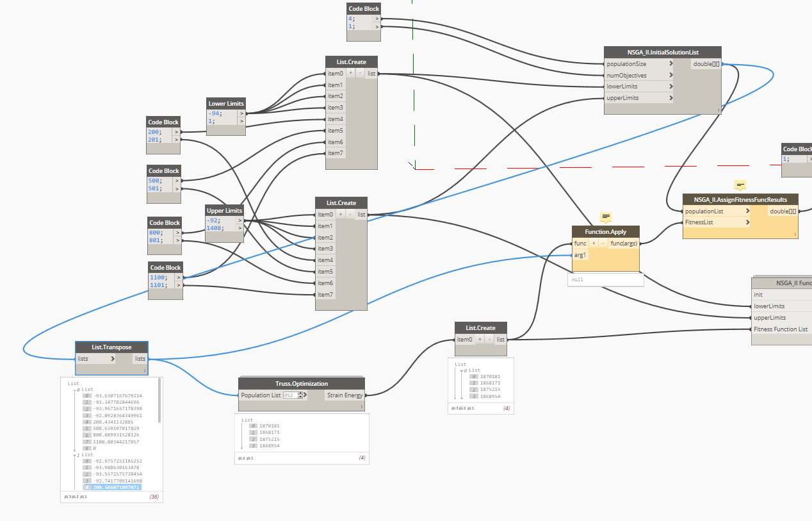Viewport: 812px width, 521px height.
Task: Open the lists input chevron on List.Transpose
Action: (113, 359)
